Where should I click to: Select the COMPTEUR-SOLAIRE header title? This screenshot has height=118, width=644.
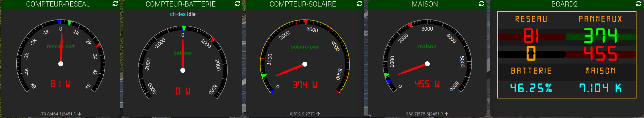[303, 4]
